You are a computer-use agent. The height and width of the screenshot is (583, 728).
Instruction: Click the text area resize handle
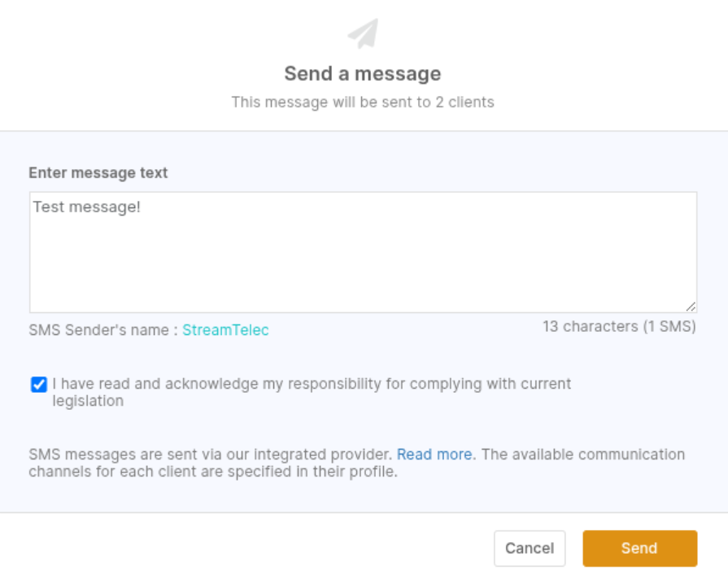[x=691, y=307]
